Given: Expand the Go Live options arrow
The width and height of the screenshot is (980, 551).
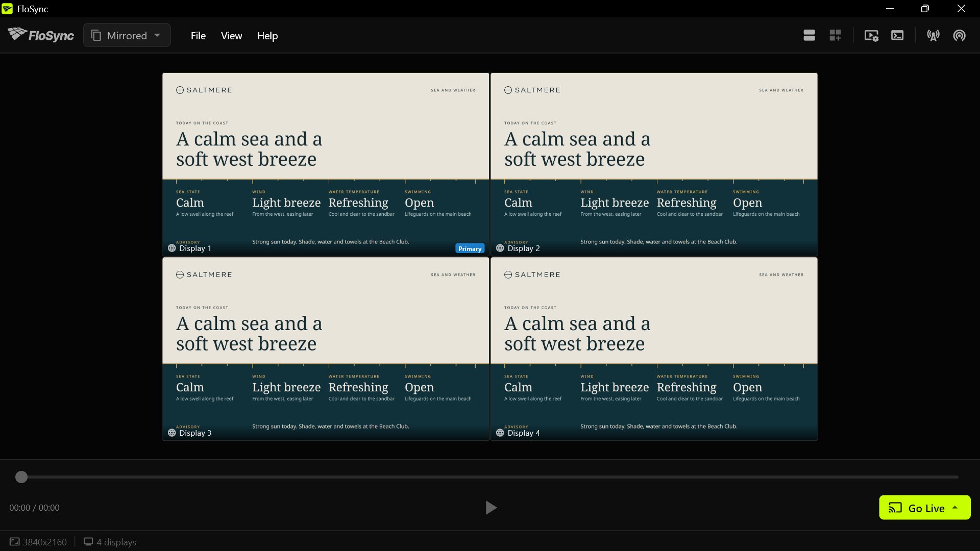Looking at the screenshot, I should (955, 508).
